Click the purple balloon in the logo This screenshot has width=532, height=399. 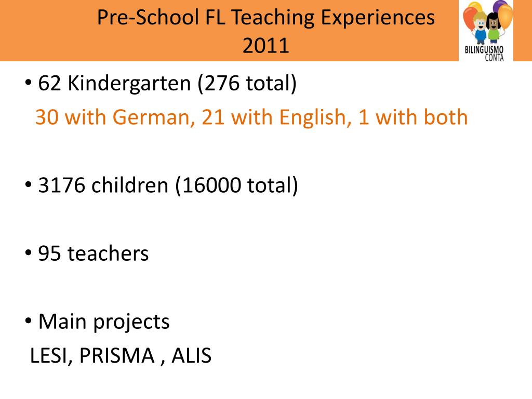coord(498,7)
